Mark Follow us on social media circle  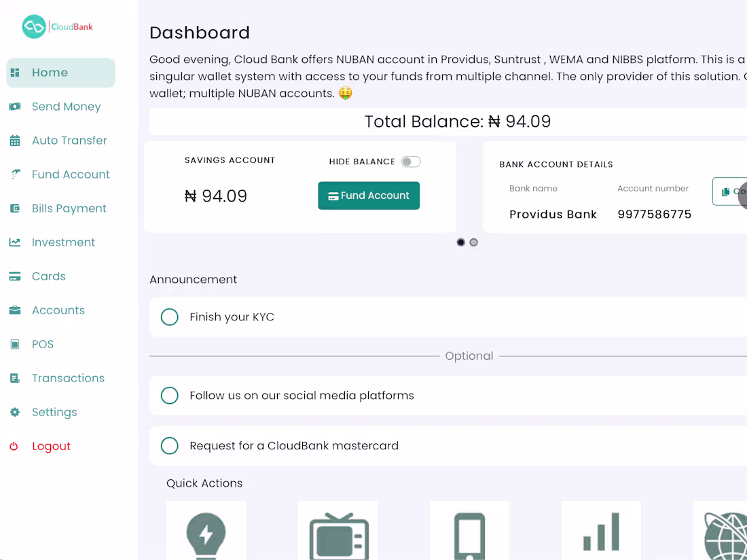click(170, 396)
